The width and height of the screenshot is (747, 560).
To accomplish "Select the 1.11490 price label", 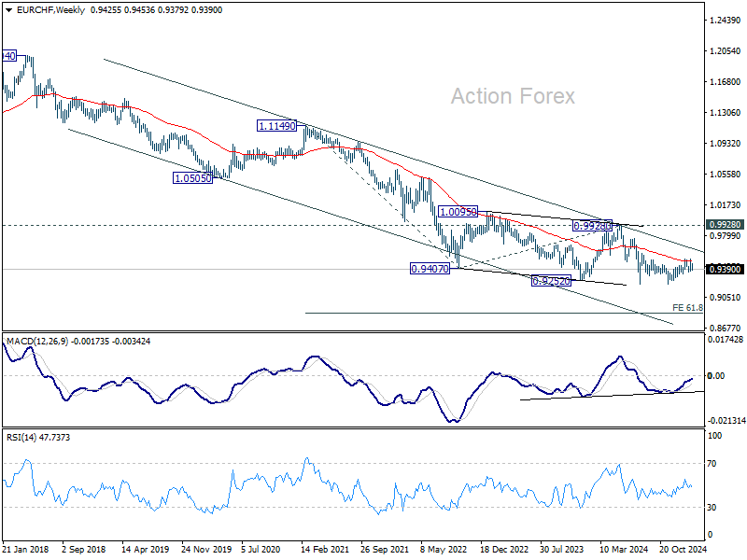I will point(276,126).
